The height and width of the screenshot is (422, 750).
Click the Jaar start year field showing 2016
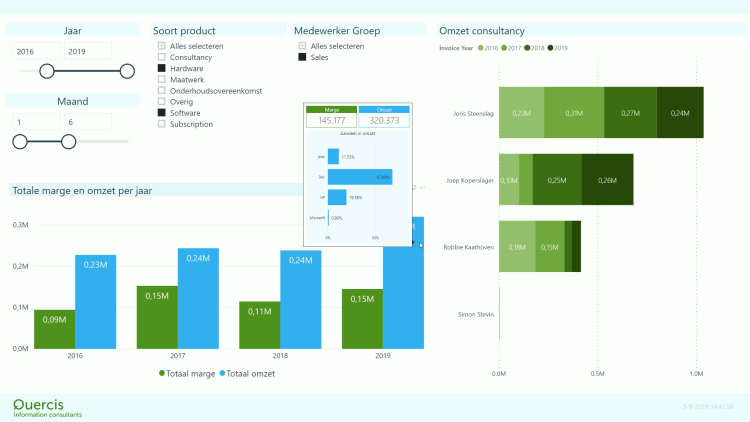(36, 51)
